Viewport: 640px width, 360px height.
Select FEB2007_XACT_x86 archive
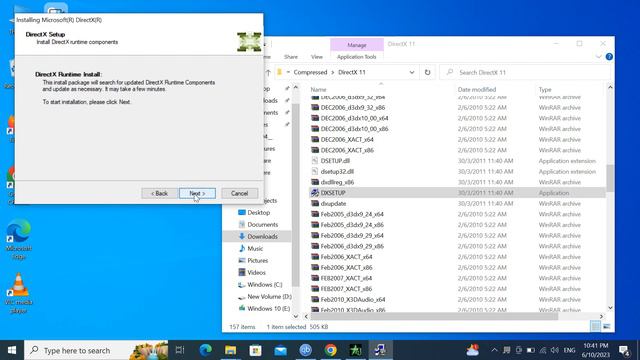tap(346, 289)
